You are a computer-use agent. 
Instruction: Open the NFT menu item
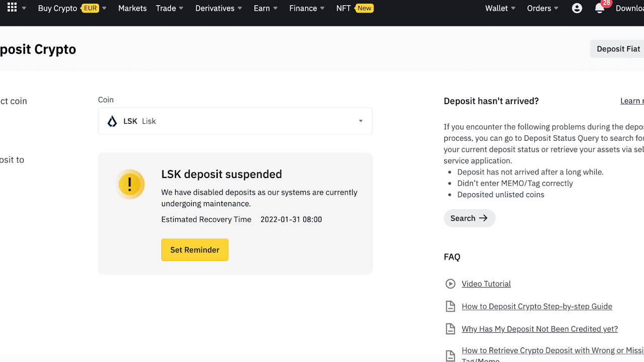[344, 8]
